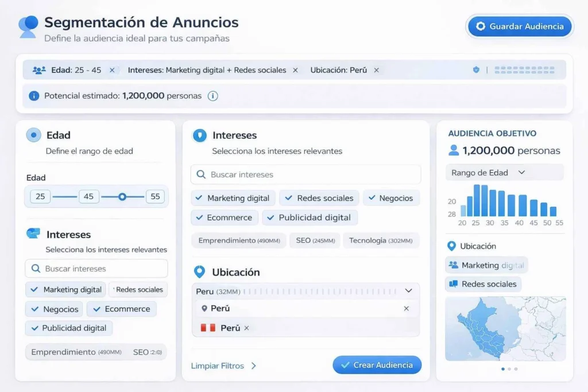Click the Guardar Audiencia button

pyautogui.click(x=519, y=26)
